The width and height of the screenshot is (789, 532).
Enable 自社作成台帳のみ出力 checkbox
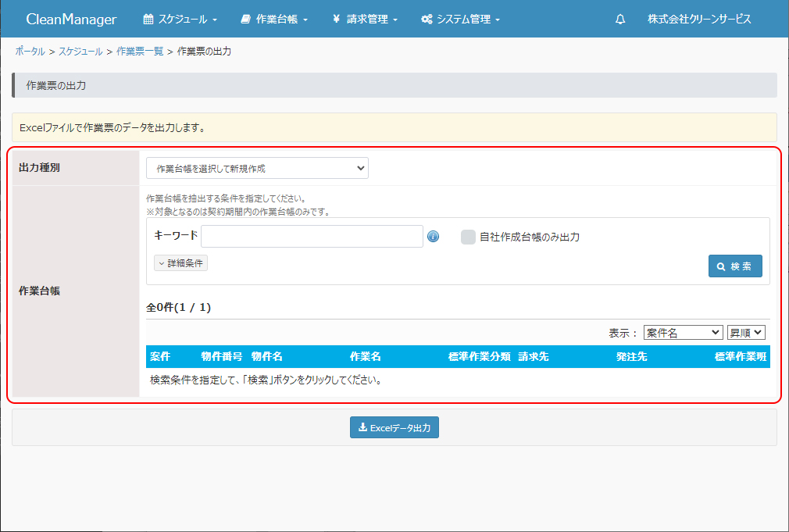pyautogui.click(x=468, y=237)
